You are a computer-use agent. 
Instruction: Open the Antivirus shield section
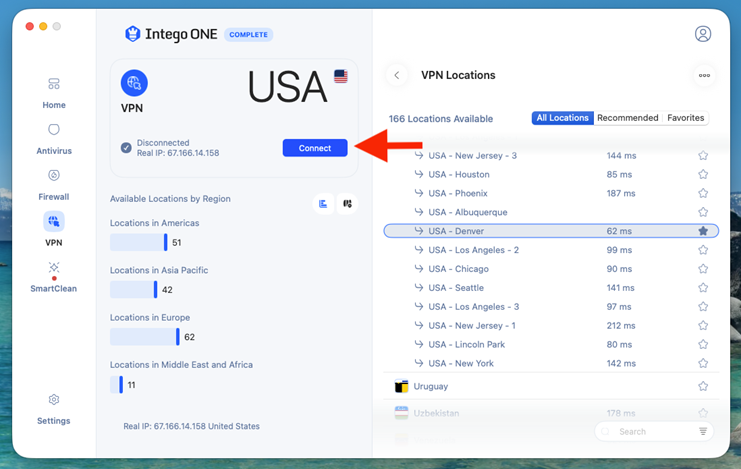pos(54,139)
